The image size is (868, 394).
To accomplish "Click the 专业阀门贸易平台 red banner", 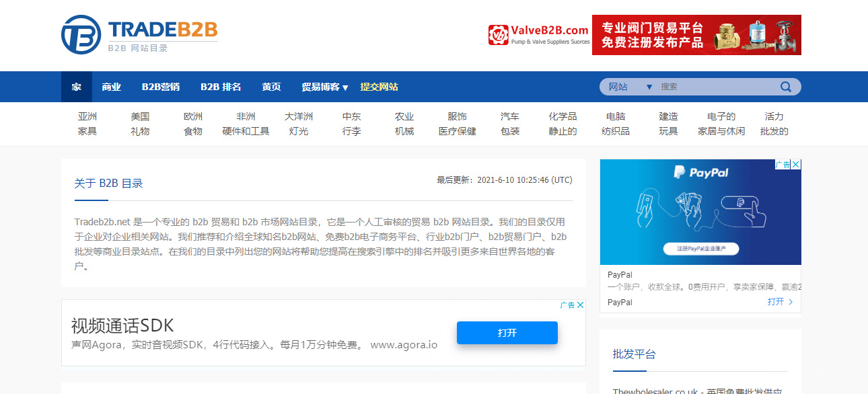I will (x=696, y=35).
